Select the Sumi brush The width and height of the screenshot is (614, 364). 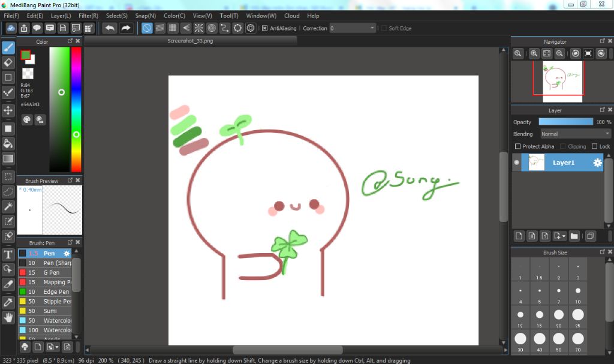pyautogui.click(x=45, y=311)
